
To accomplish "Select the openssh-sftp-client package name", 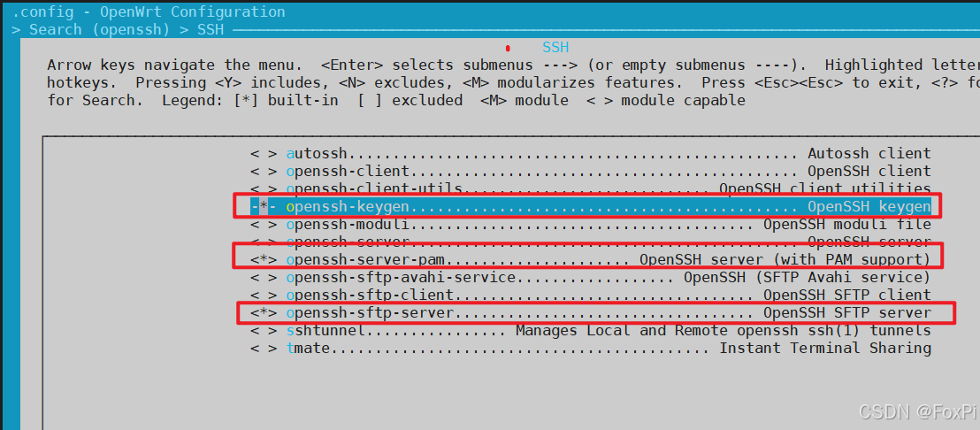I will tap(370, 295).
